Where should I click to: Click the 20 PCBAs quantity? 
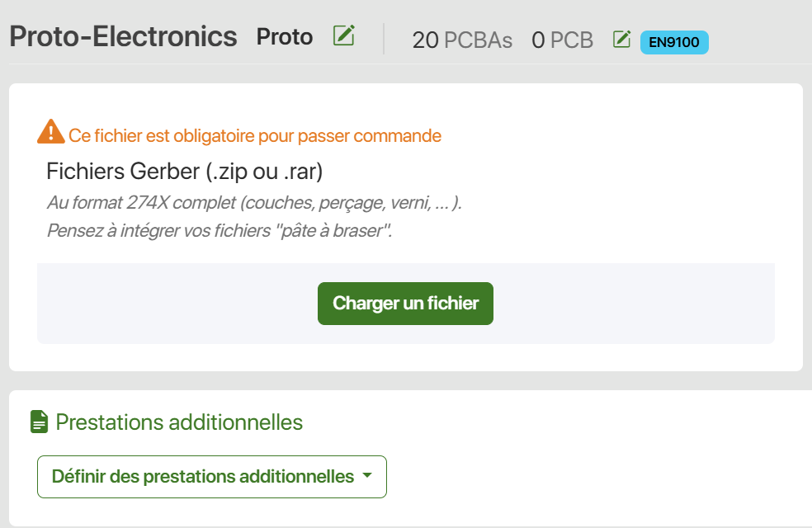(x=462, y=40)
